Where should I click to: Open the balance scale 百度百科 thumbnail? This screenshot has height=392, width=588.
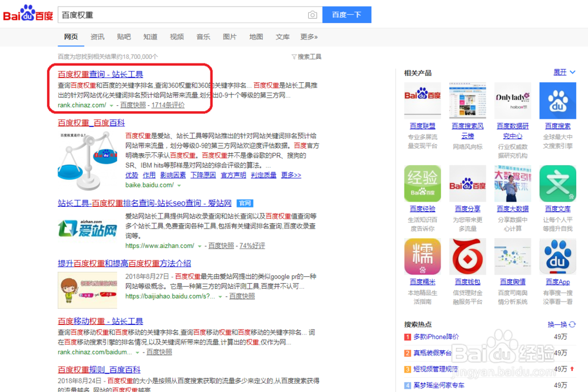[88, 161]
